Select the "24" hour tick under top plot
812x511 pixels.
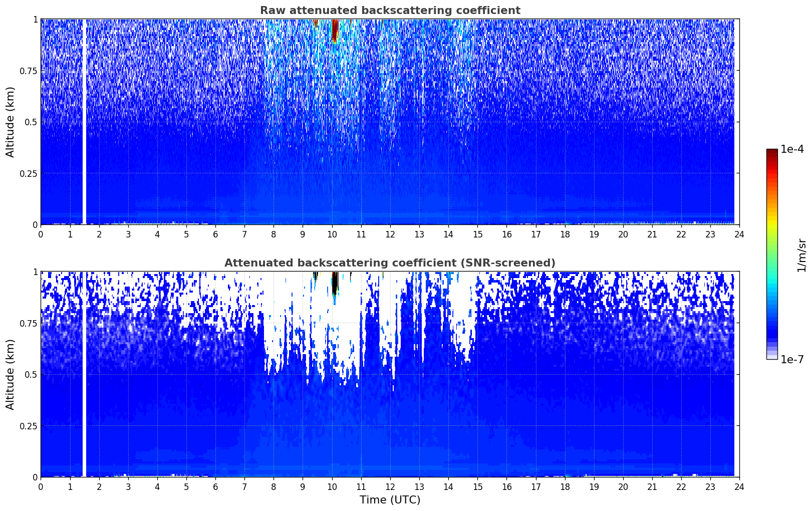(739, 234)
